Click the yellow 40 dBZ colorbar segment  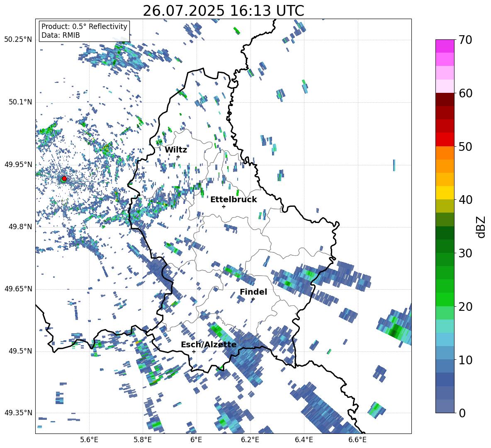point(445,193)
